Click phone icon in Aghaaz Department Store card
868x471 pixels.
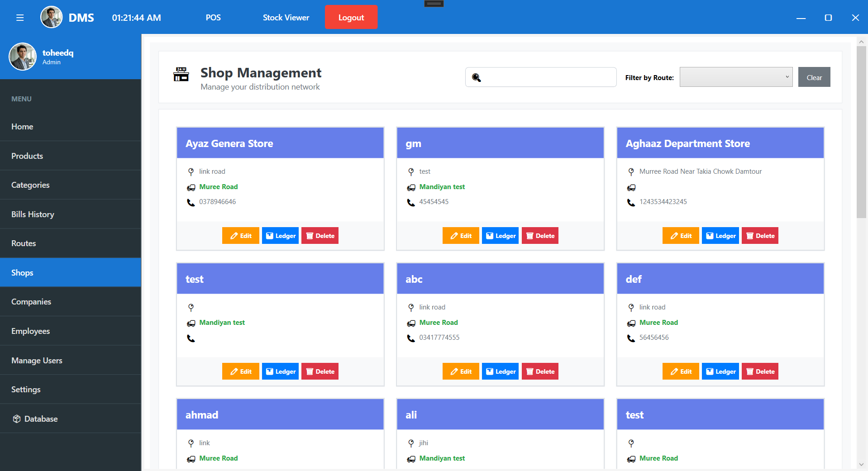(631, 202)
